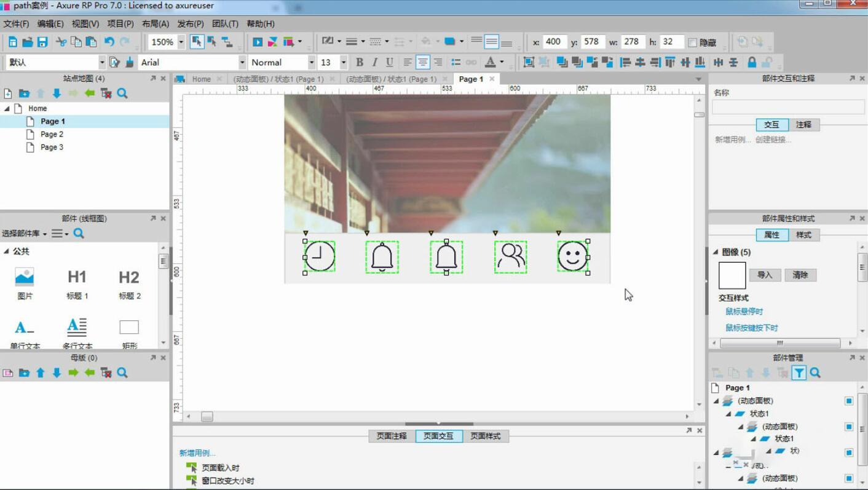
Task: Save the project with floppy icon
Action: click(42, 42)
